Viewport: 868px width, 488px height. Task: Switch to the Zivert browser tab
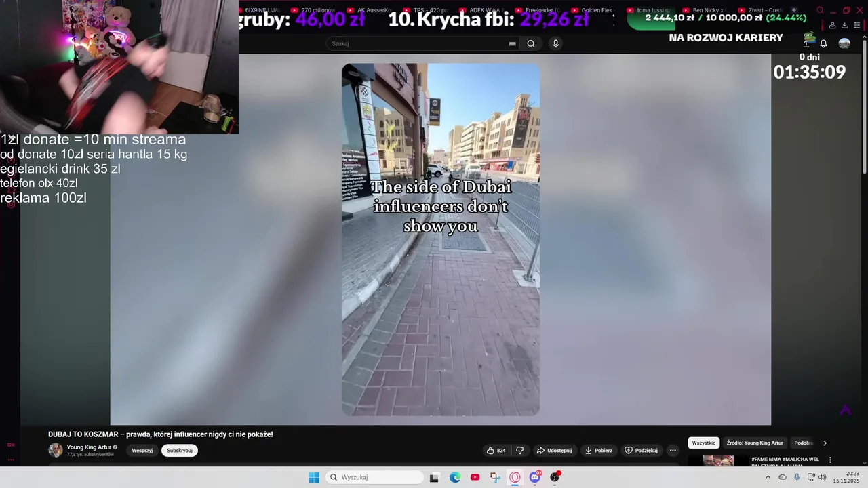(762, 10)
